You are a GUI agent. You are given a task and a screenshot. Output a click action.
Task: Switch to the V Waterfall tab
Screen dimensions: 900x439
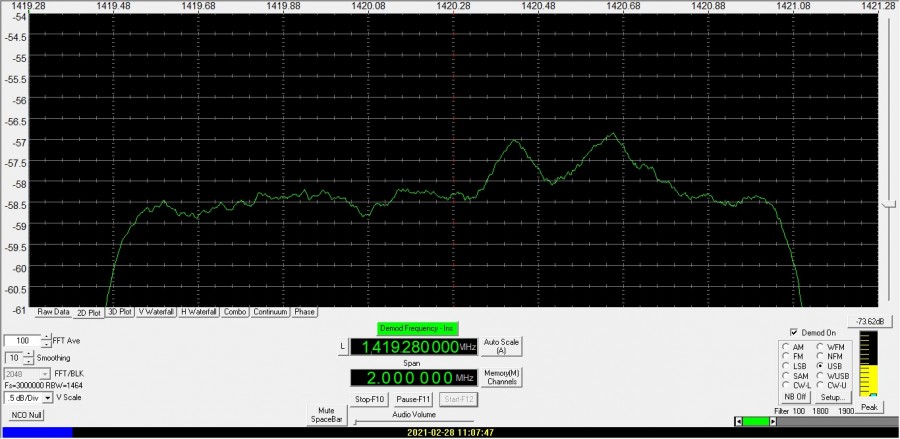click(x=156, y=312)
